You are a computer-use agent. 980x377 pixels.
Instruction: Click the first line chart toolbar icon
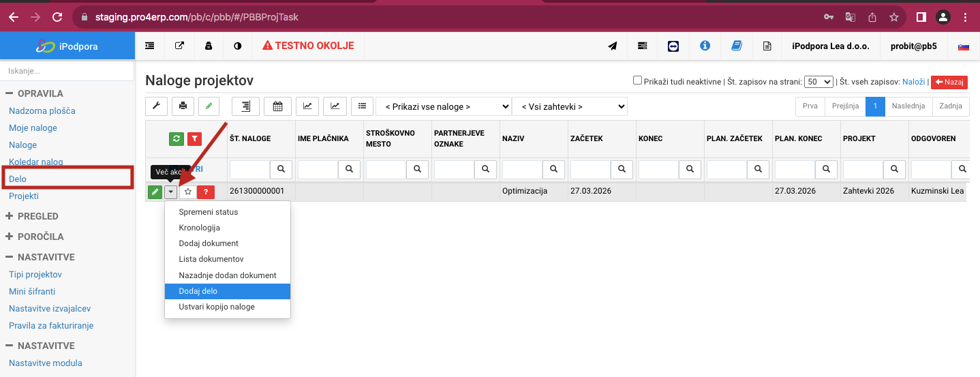pos(307,106)
